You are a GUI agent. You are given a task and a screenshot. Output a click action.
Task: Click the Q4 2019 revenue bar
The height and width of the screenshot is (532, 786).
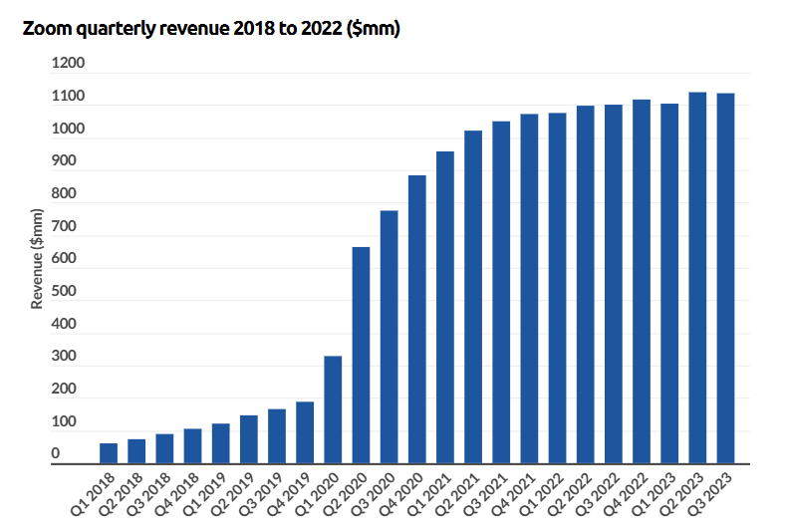click(x=305, y=432)
